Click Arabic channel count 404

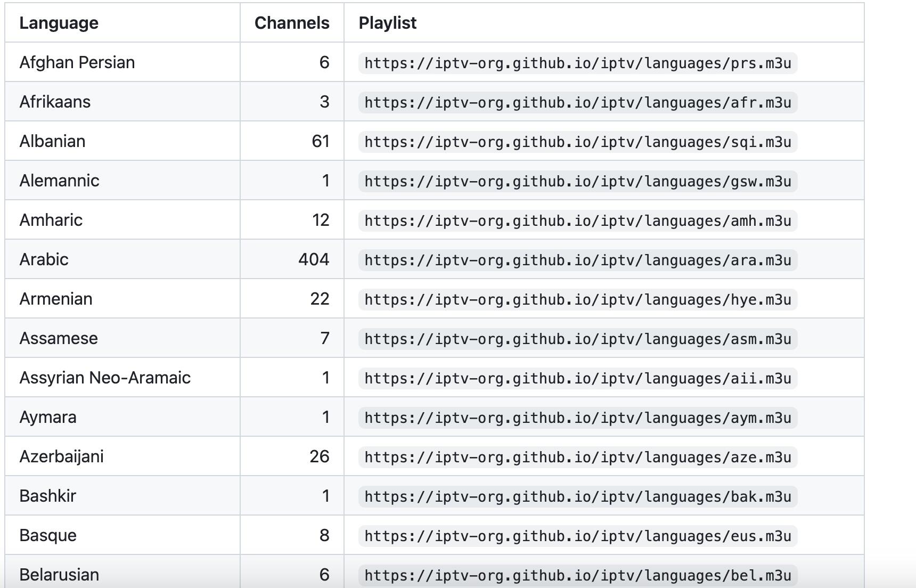click(x=314, y=259)
